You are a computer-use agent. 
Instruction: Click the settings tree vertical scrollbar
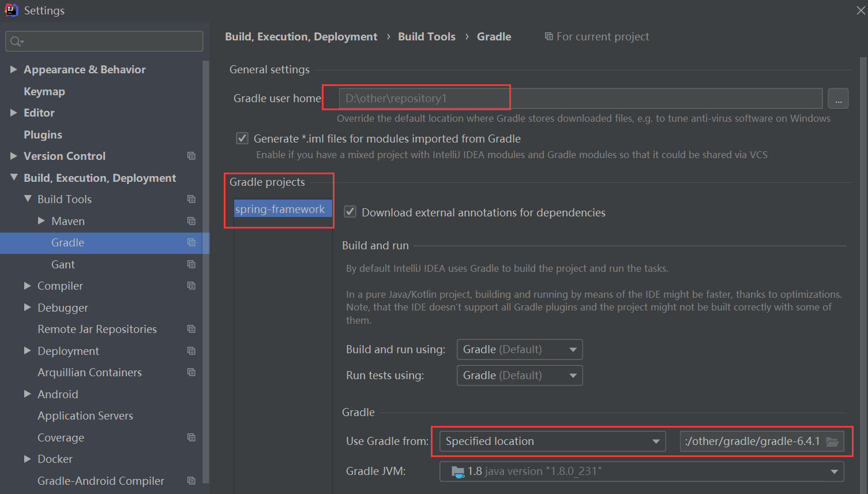[206, 271]
